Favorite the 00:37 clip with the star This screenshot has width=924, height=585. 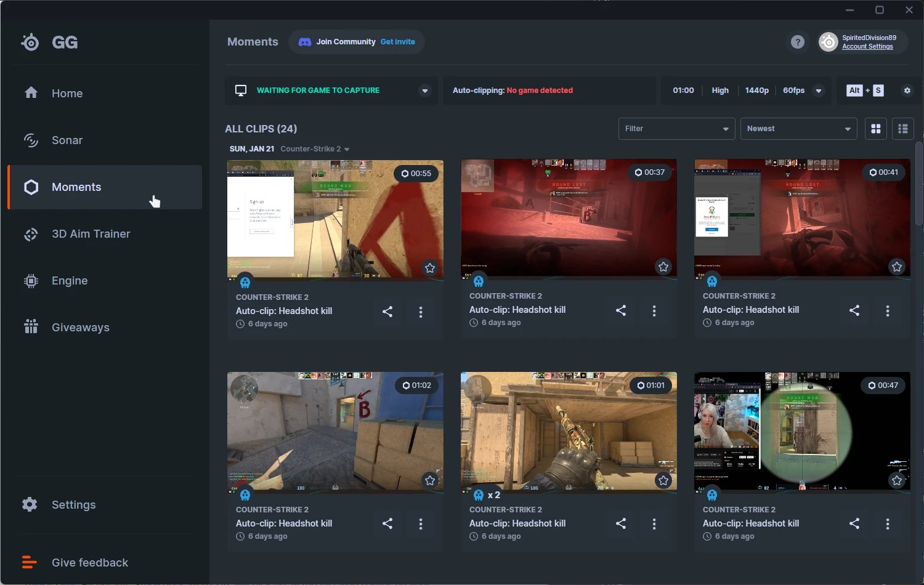[x=663, y=267]
